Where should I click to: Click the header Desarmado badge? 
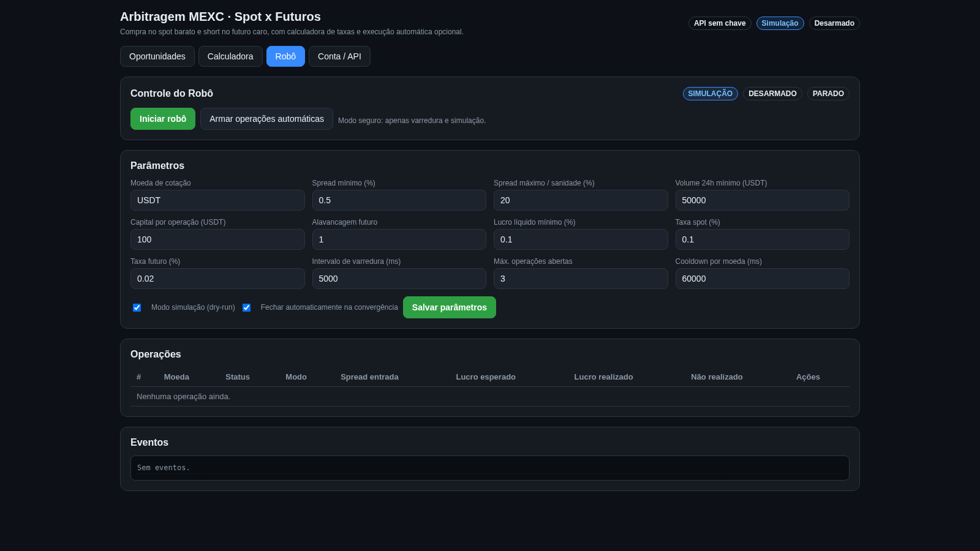pos(834,23)
